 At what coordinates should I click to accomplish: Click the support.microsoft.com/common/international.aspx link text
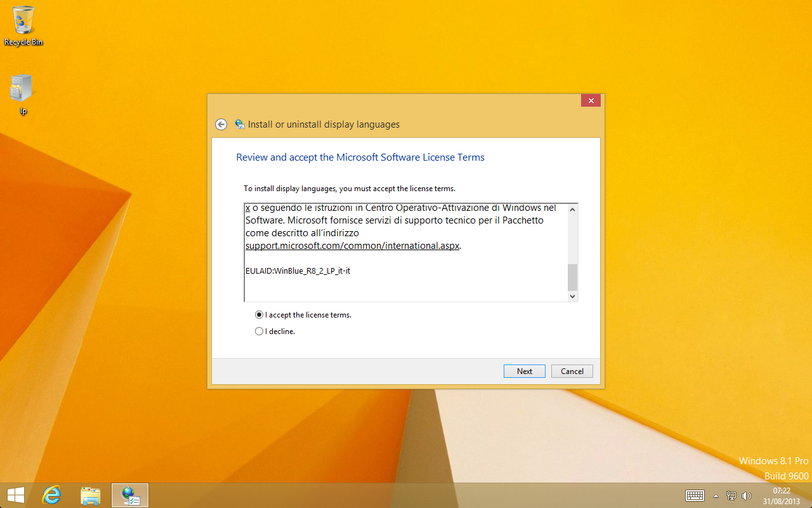click(352, 246)
